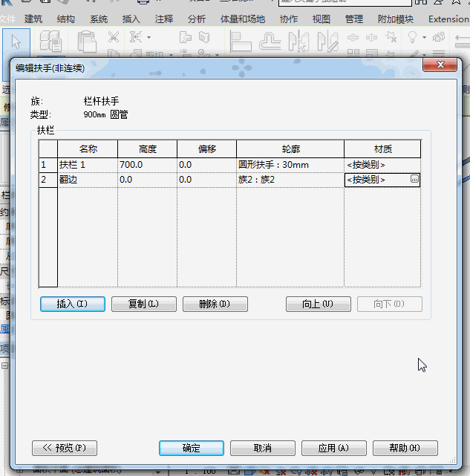This screenshot has height=476, width=470.
Task: Open the 建筑 ribbon tab
Action: pyautogui.click(x=33, y=19)
